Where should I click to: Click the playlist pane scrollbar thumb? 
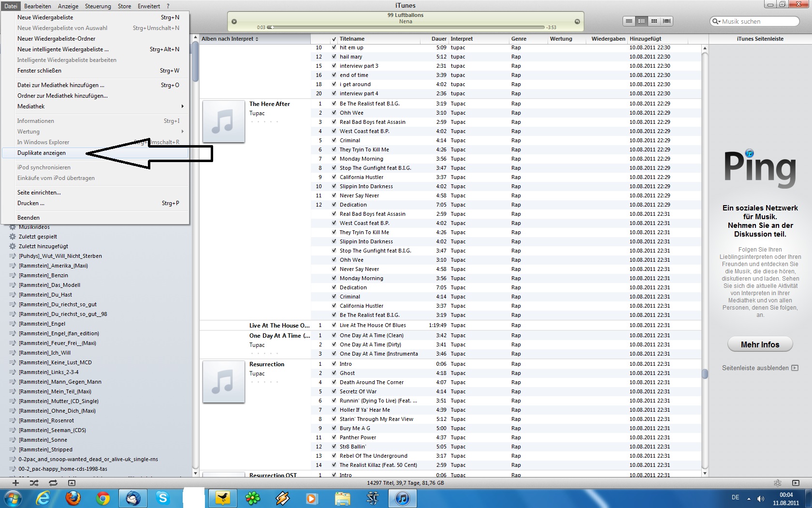[x=195, y=62]
